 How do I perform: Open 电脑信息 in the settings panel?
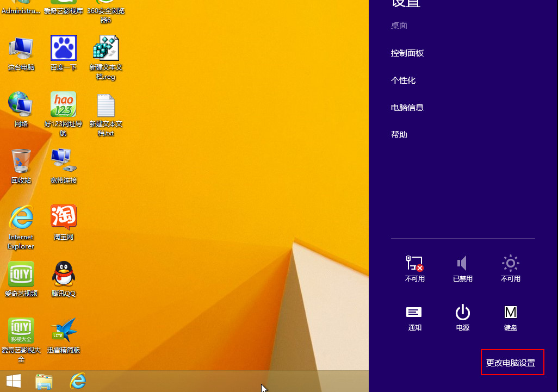(x=407, y=108)
